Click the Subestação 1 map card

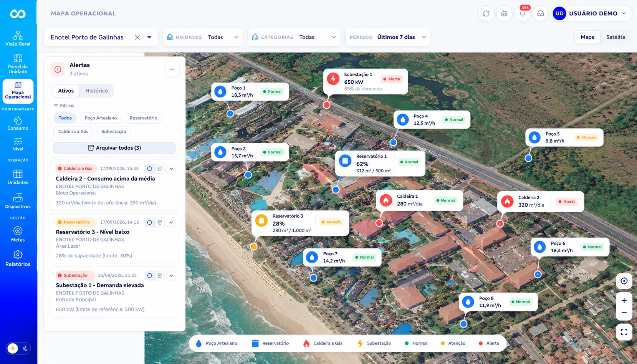point(365,81)
